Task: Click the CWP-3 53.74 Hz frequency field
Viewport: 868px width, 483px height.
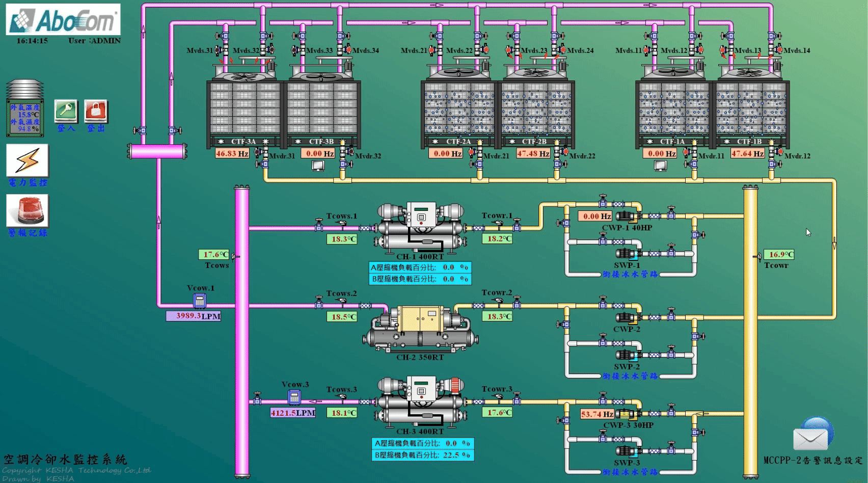Action: point(597,414)
